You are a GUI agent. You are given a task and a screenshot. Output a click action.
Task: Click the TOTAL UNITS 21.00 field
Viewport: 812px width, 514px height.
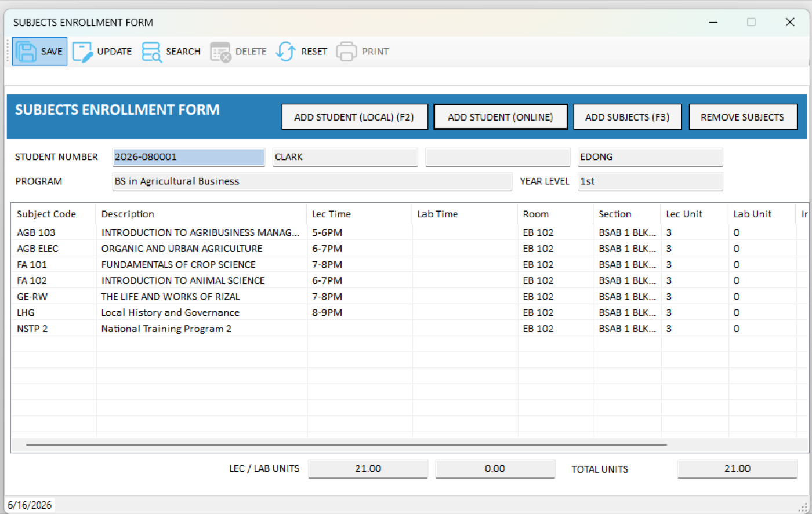(x=737, y=469)
